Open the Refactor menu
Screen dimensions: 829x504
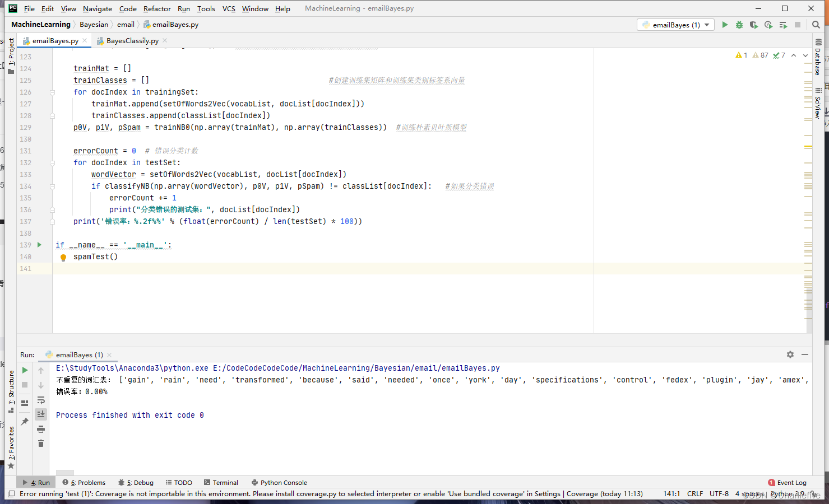(157, 8)
